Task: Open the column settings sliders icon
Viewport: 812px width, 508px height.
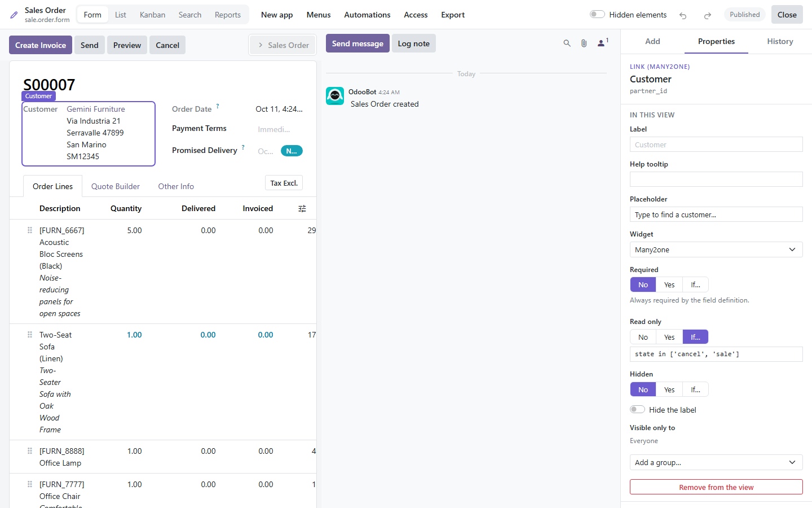Action: click(302, 209)
